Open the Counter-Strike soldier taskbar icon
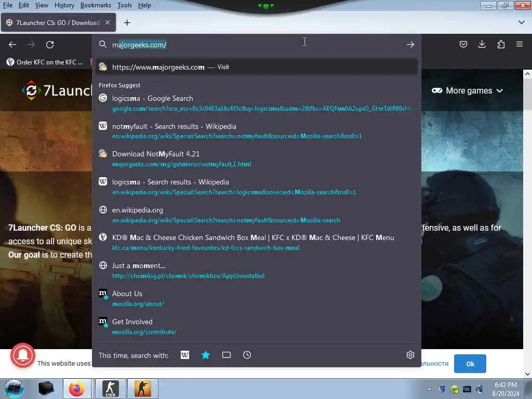Viewport: 532px width, 399px height. 143,389
